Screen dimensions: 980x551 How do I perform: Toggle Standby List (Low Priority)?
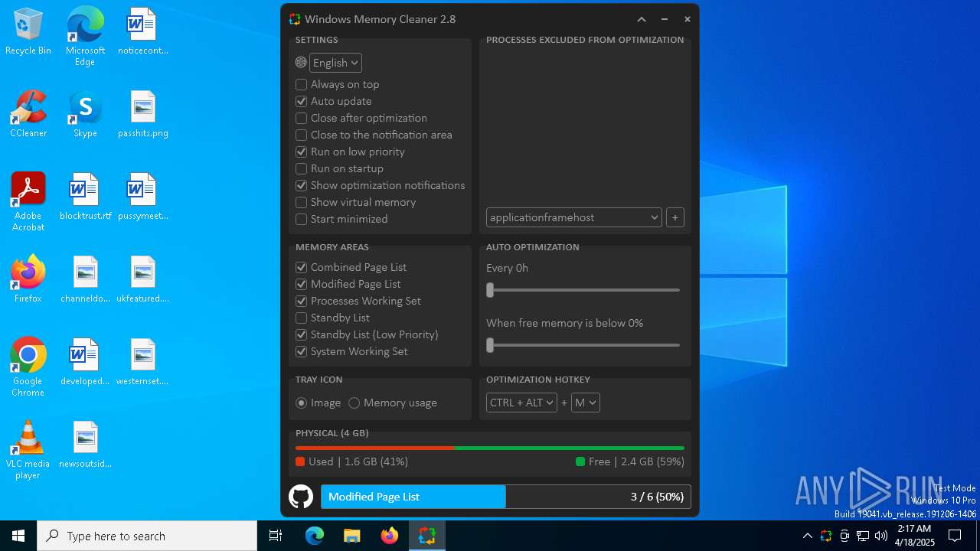pos(367,334)
